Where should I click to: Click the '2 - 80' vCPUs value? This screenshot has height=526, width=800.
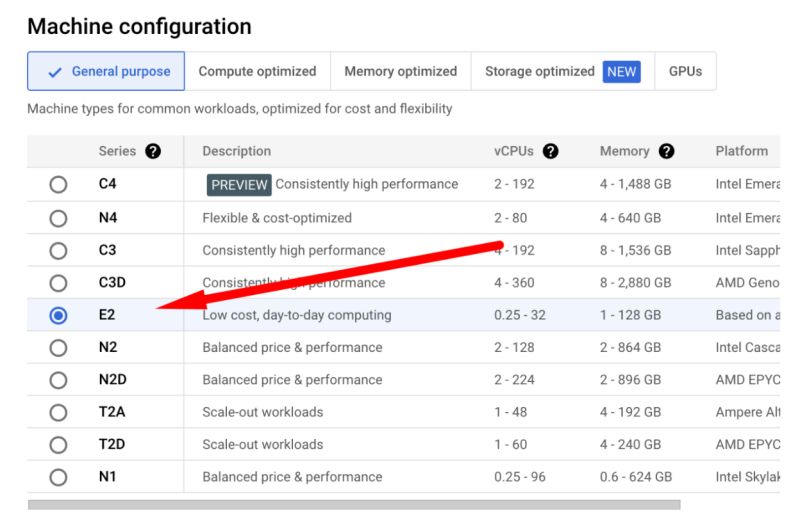tap(510, 218)
